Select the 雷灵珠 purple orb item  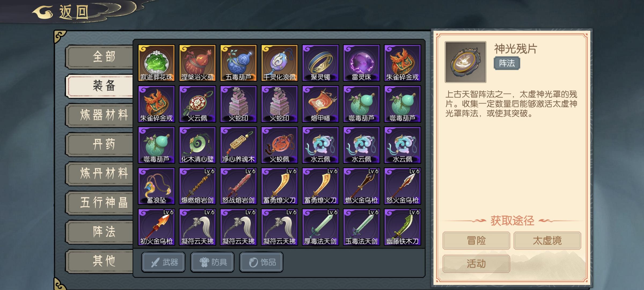pos(361,63)
